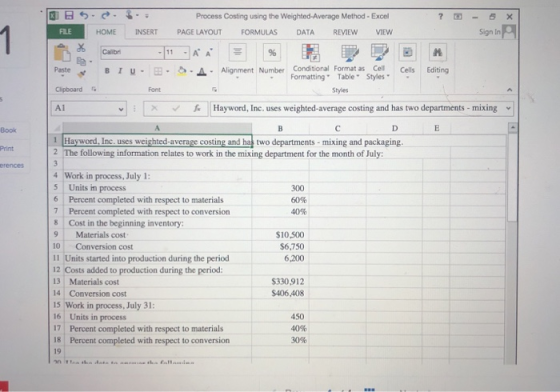The image size is (560, 392).
Task: Open the Editing group button
Action: (x=438, y=61)
